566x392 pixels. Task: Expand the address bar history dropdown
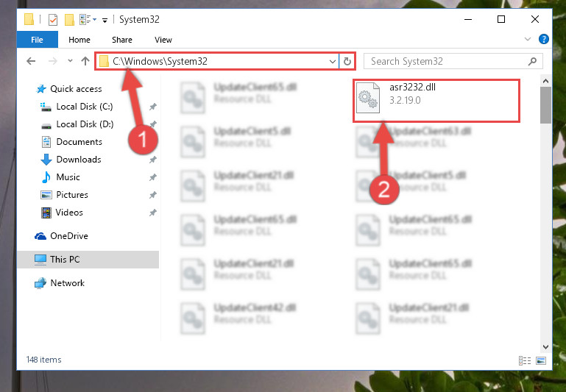(x=333, y=61)
